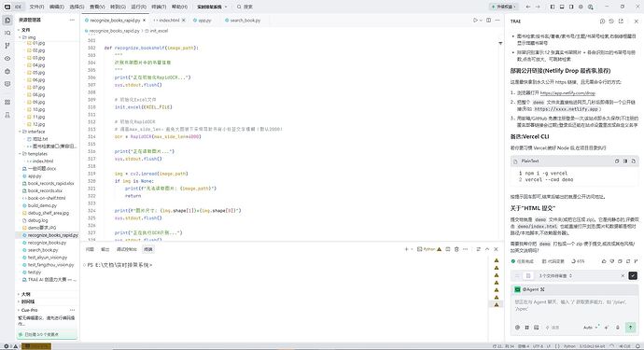The width and height of the screenshot is (644, 350).
Task: Open the Source Control branch icon
Action: (x=7, y=46)
